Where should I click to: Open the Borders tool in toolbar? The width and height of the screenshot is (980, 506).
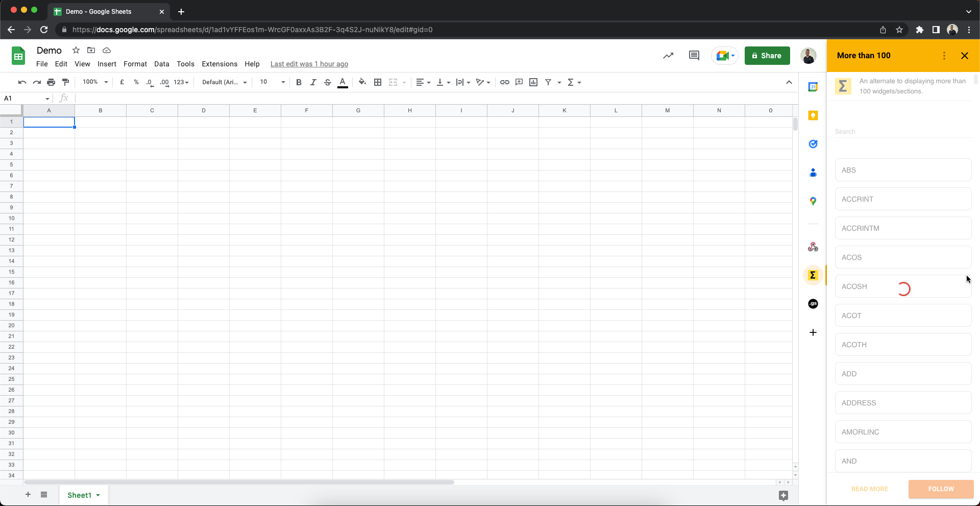coord(378,82)
